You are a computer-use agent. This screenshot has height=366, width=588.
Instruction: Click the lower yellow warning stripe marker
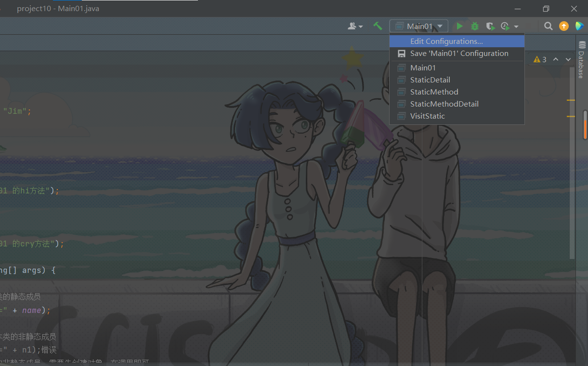pyautogui.click(x=571, y=116)
